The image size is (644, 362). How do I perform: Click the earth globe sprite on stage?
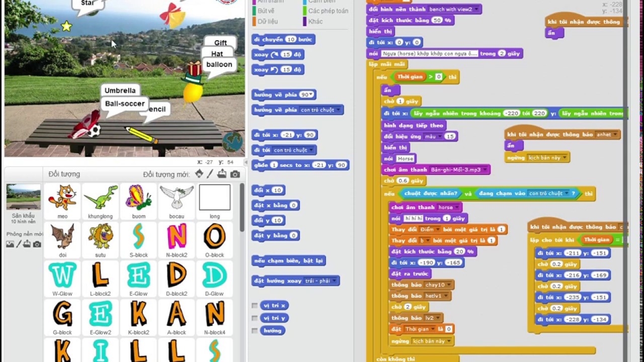(x=232, y=142)
